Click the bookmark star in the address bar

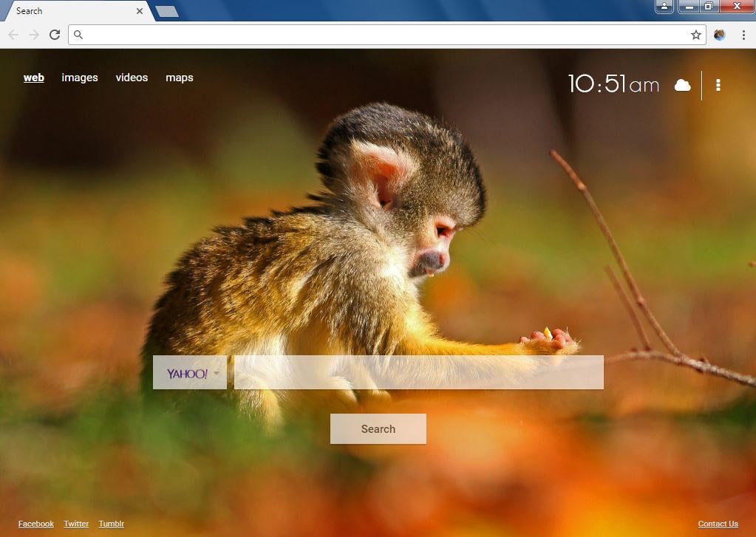pyautogui.click(x=695, y=35)
